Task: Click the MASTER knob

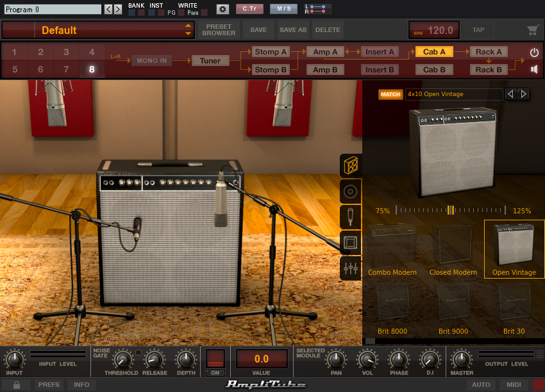Action: (462, 359)
